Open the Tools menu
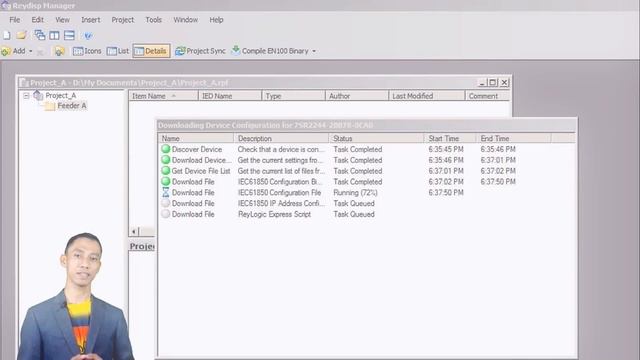Screen dimensions: 640x360 tap(153, 20)
